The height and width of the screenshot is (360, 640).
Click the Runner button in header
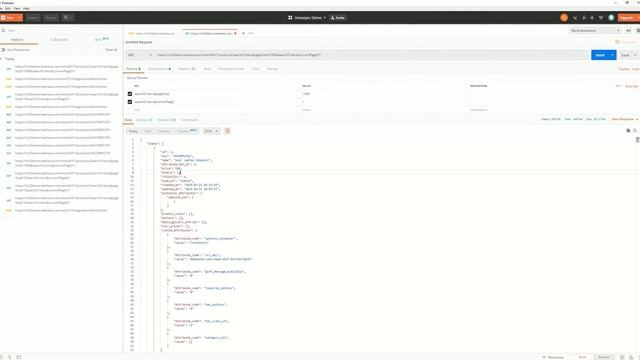pos(51,18)
